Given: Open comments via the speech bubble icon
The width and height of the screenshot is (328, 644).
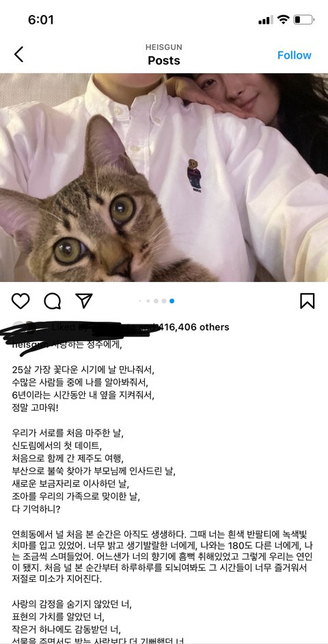Looking at the screenshot, I should point(52,301).
